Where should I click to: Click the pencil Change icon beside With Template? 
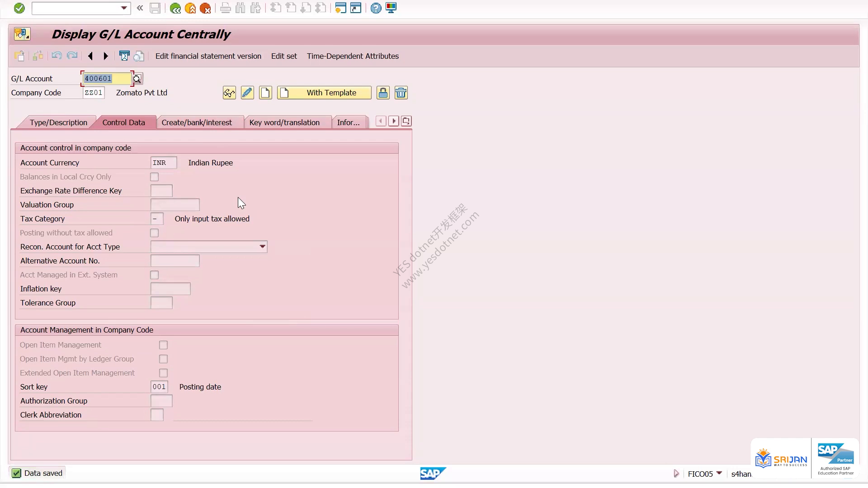(x=247, y=93)
